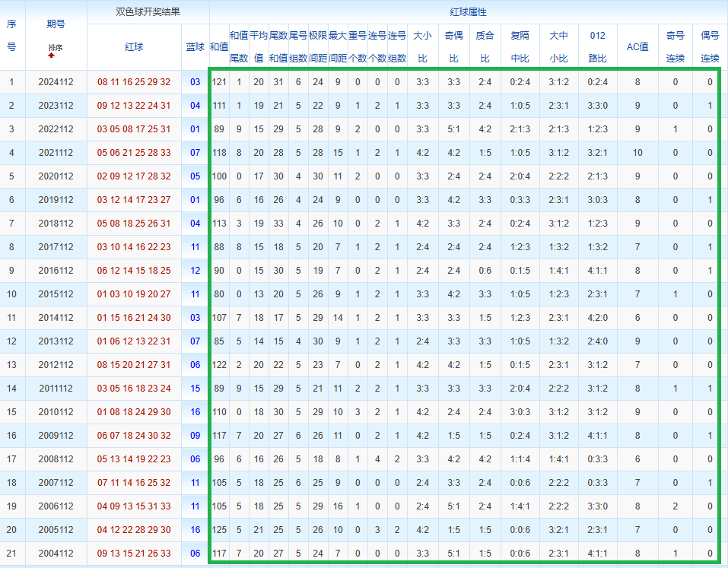728x568 pixels.
Task: Click the 红球属性 group header
Action: click(468, 12)
